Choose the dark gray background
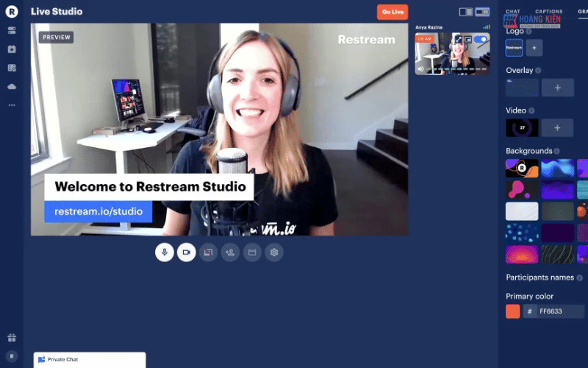Screen dimensions: 588x368 [558, 211]
